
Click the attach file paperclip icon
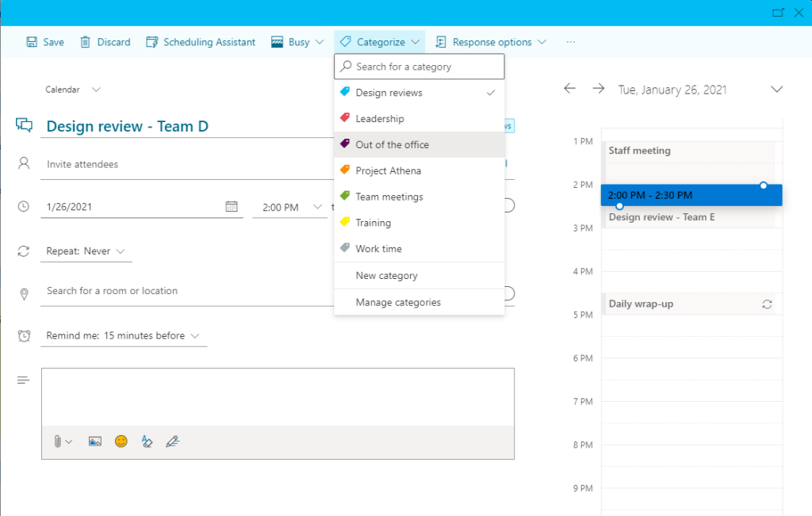click(x=58, y=441)
